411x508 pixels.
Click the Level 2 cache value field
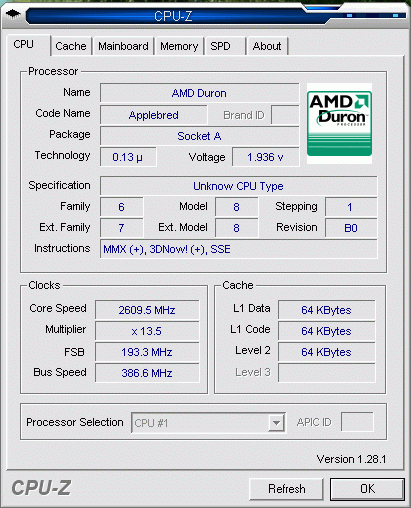(x=326, y=352)
